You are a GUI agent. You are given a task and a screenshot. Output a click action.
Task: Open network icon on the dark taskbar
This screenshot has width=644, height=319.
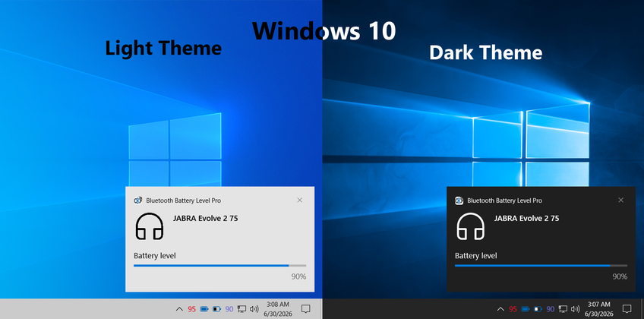pyautogui.click(x=563, y=309)
